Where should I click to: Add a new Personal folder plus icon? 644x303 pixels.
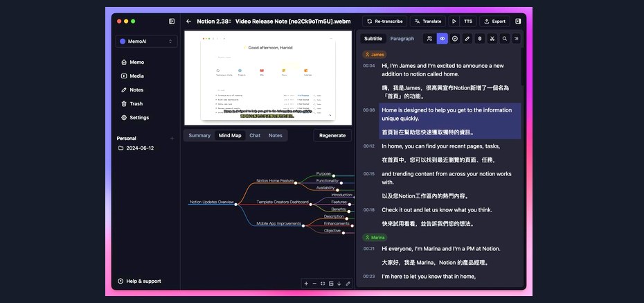tap(172, 139)
